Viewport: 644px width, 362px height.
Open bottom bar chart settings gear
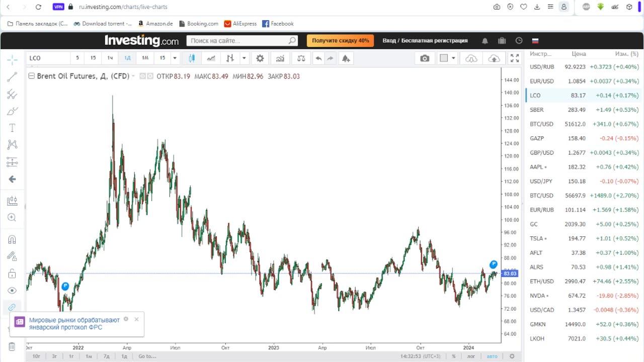coord(512,356)
